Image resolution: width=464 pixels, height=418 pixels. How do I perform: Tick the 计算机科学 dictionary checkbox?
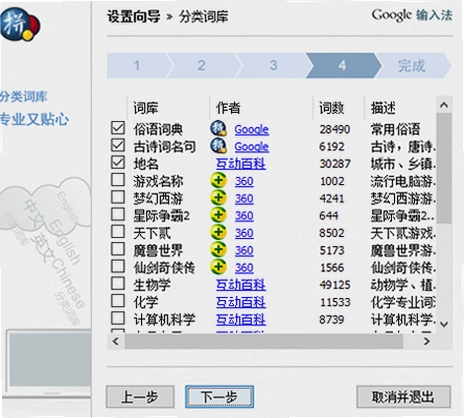pos(118,318)
